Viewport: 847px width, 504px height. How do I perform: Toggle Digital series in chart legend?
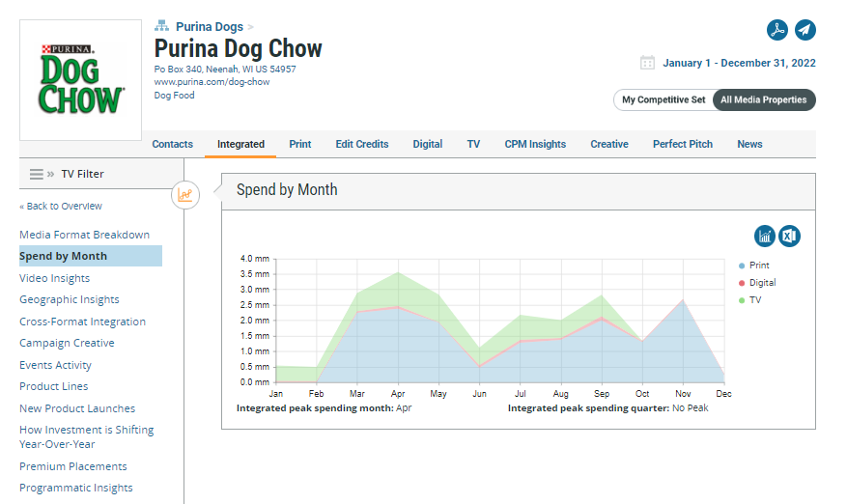[757, 283]
